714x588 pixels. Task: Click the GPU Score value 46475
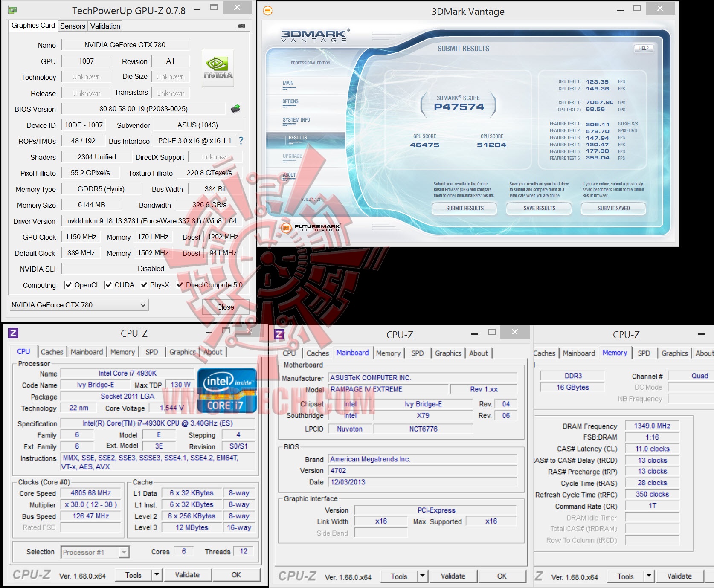(x=424, y=145)
